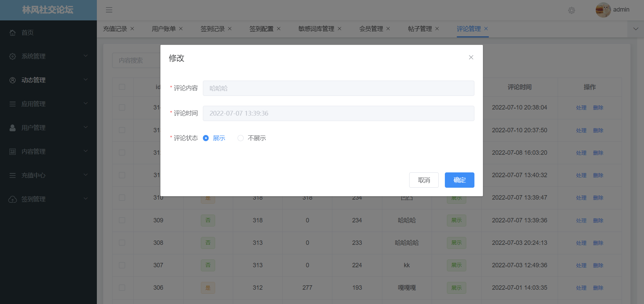Switch to the 会员管理 tab
This screenshot has height=304, width=644.
tap(371, 29)
